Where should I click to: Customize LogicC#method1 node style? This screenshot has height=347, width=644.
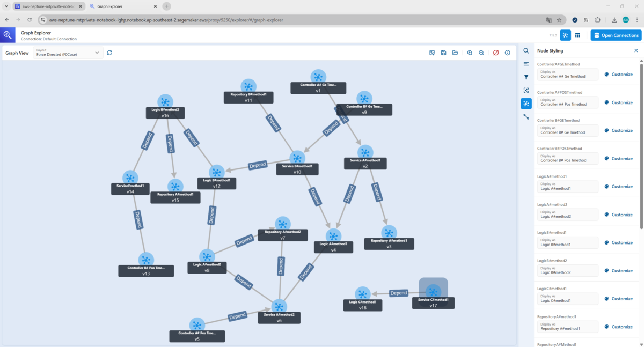pyautogui.click(x=618, y=299)
